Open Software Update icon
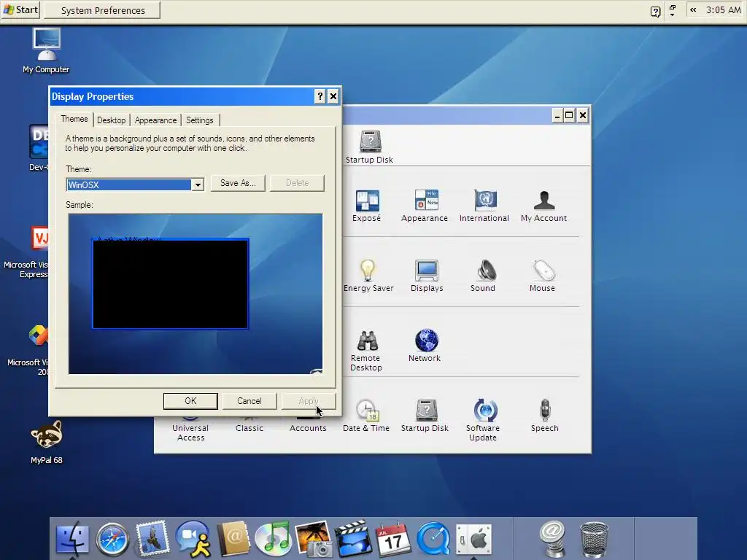Viewport: 747px width, 560px height. click(x=485, y=411)
